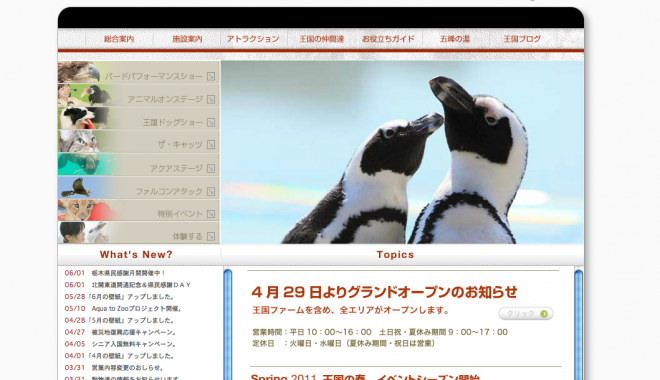Open 王国ブログ from the navigation bar
Screen dimensions: 660x380
[522, 39]
